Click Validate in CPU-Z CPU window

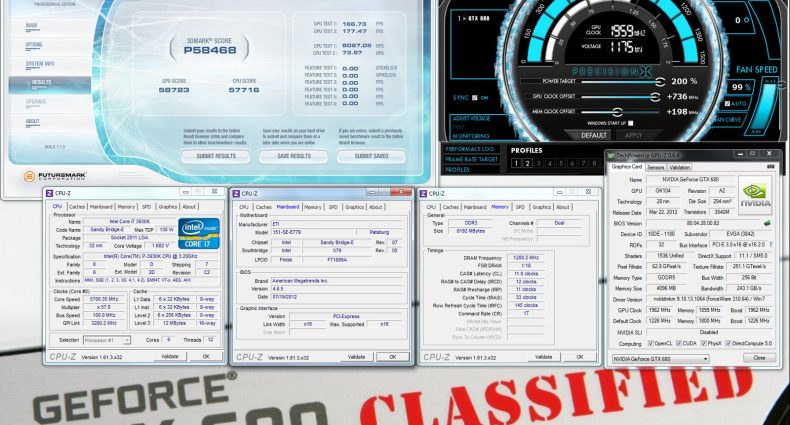coord(169,356)
